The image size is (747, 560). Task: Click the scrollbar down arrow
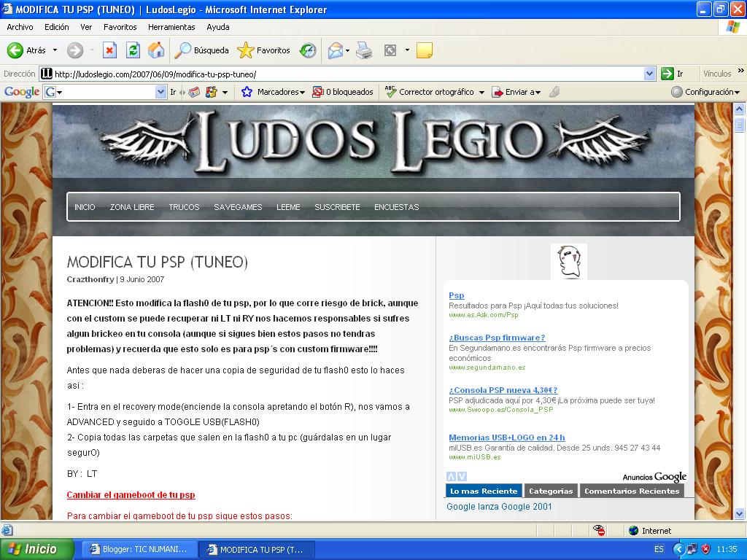point(740,513)
